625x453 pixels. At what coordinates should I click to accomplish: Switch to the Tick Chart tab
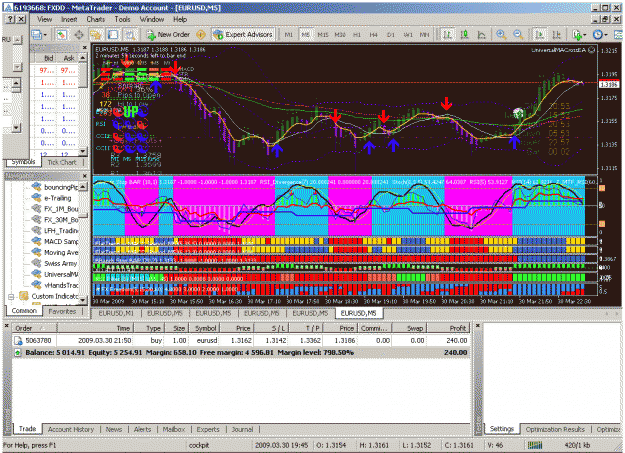pos(62,162)
